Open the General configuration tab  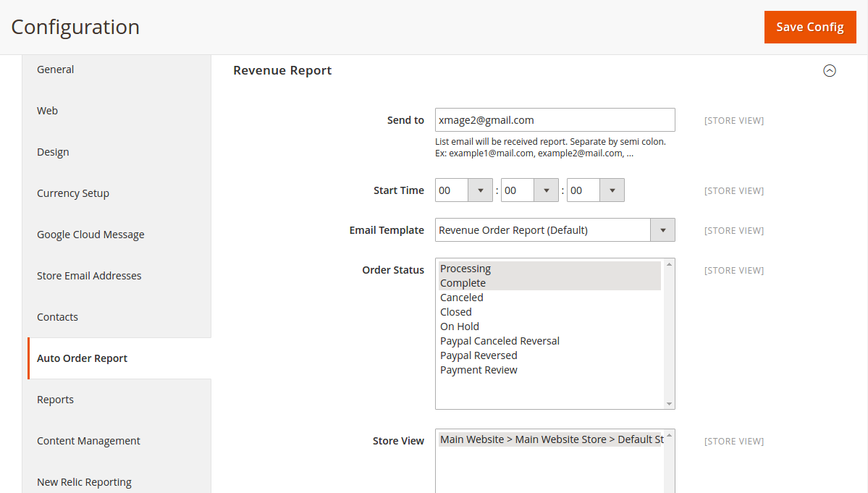tap(56, 69)
